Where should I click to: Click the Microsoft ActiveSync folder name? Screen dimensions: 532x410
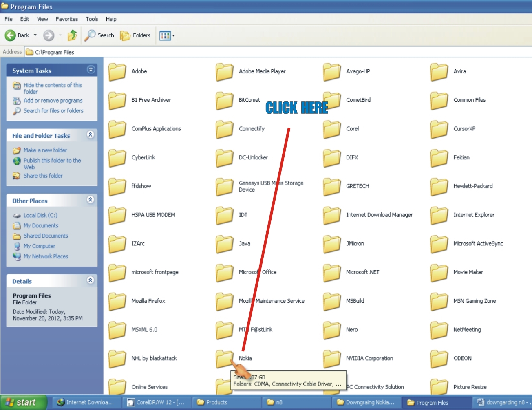click(x=478, y=243)
